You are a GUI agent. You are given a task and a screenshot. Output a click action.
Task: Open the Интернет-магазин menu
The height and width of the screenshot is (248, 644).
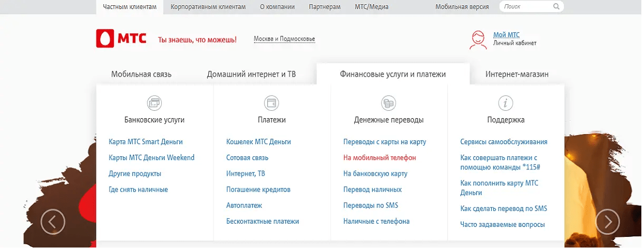coord(517,74)
